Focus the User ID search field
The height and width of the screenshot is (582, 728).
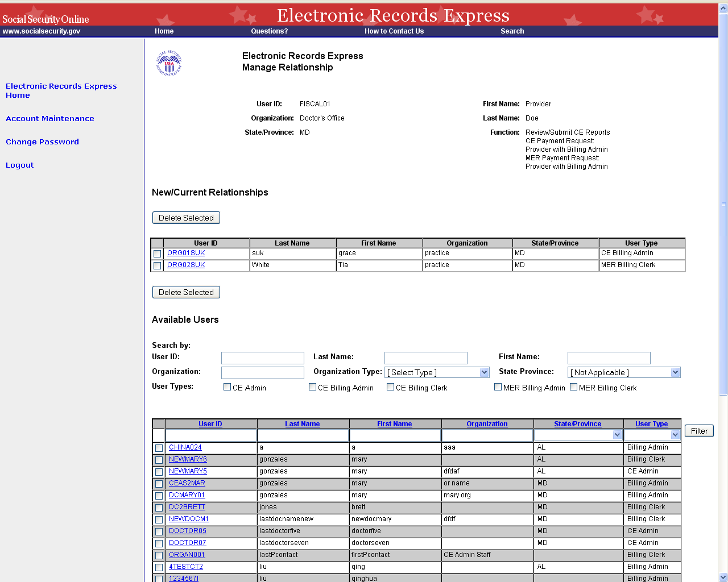coord(262,357)
